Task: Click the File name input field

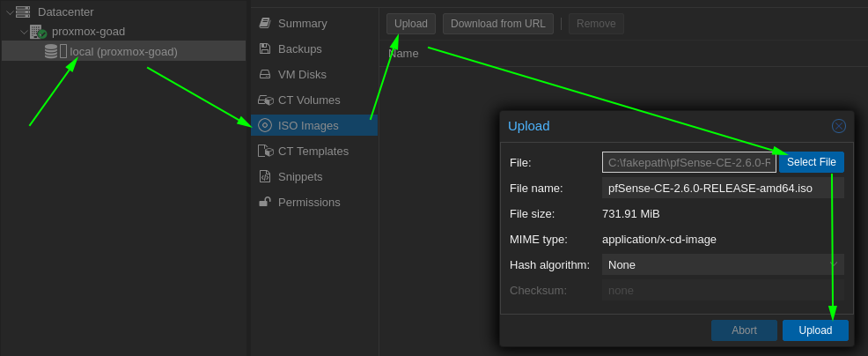Action: (x=723, y=188)
